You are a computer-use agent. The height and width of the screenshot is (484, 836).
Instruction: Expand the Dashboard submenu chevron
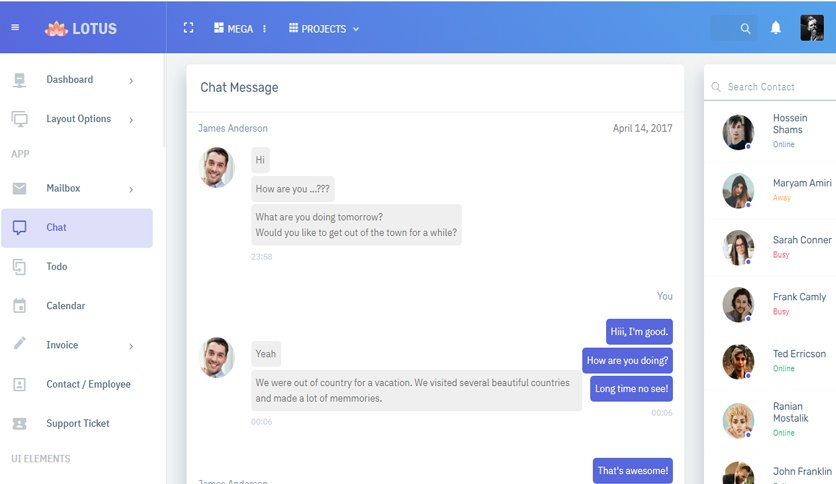pos(131,80)
